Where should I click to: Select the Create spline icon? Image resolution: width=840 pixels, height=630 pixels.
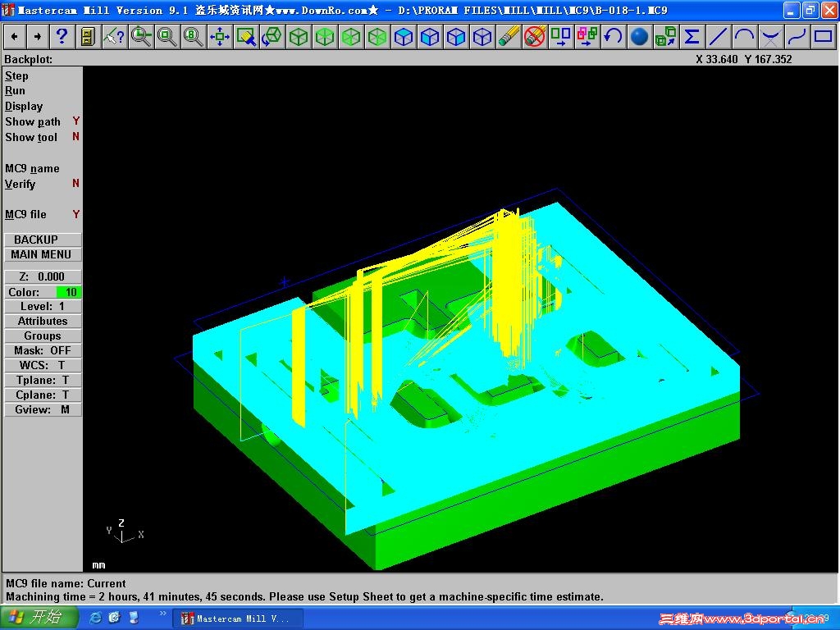pos(797,37)
